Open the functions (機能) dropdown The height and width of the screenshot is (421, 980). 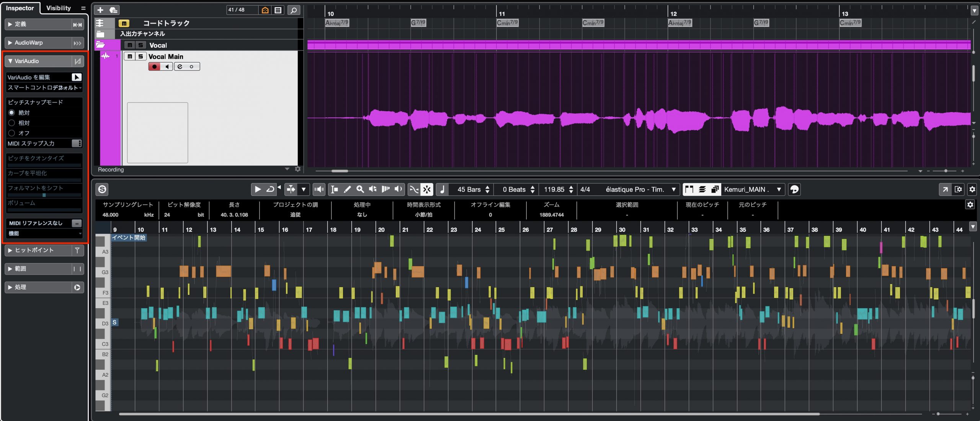44,233
